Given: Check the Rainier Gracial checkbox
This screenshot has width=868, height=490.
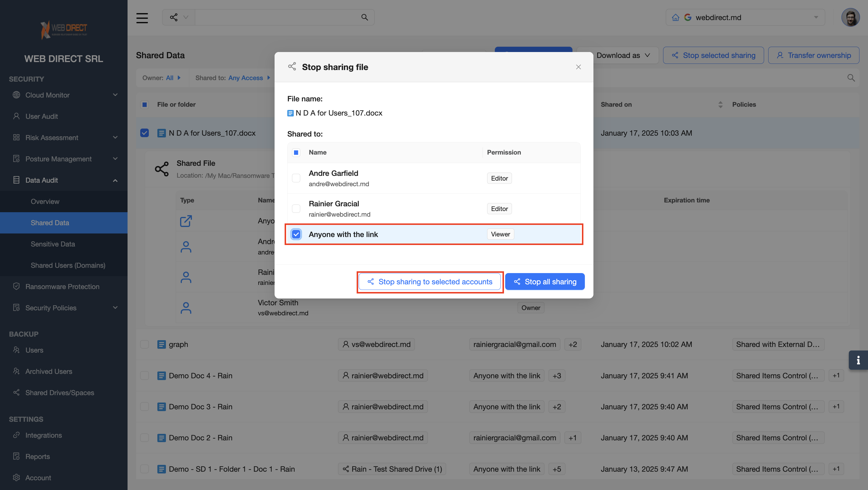Looking at the screenshot, I should coord(296,209).
